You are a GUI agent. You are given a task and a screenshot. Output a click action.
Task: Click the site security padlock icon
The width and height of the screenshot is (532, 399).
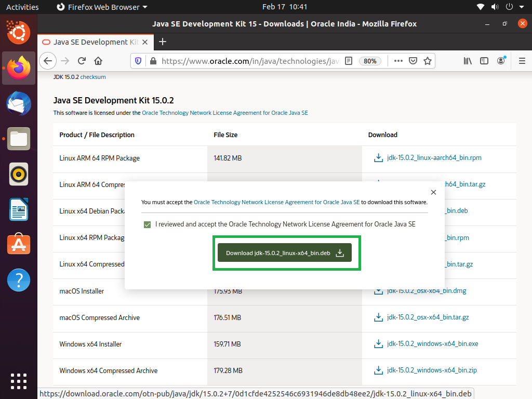tap(153, 61)
